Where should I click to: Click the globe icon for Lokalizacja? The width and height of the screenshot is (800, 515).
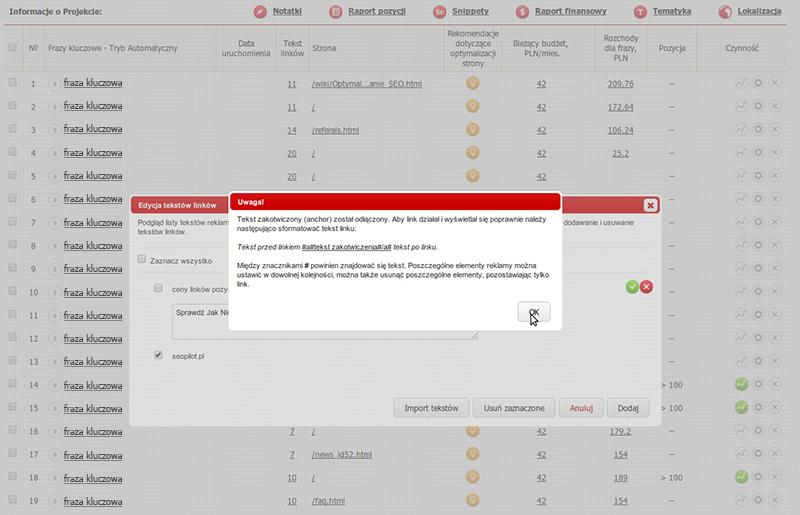(x=723, y=12)
